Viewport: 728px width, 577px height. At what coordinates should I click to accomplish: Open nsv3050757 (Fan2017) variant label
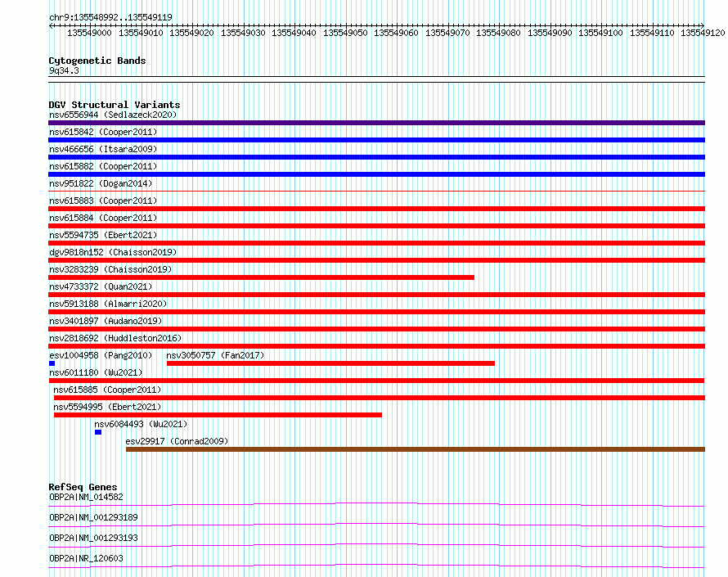pyautogui.click(x=215, y=355)
